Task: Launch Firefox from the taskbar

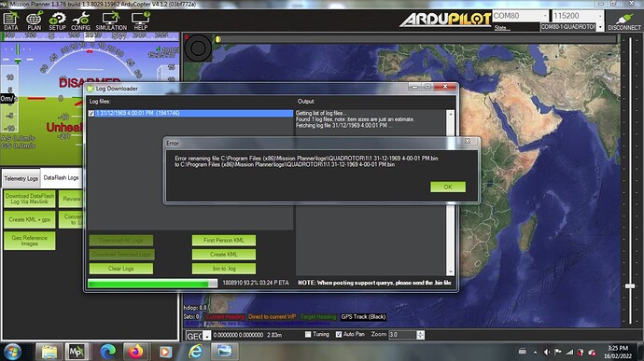Action: pyautogui.click(x=135, y=352)
